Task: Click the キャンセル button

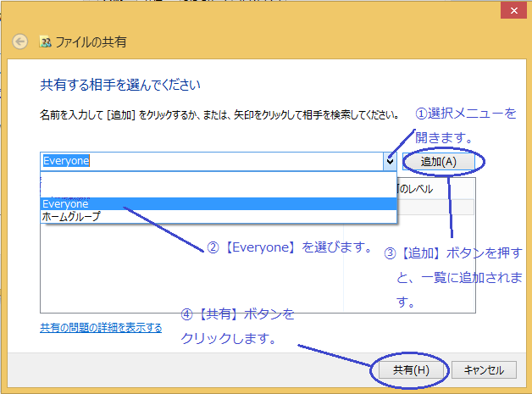Action: [484, 370]
